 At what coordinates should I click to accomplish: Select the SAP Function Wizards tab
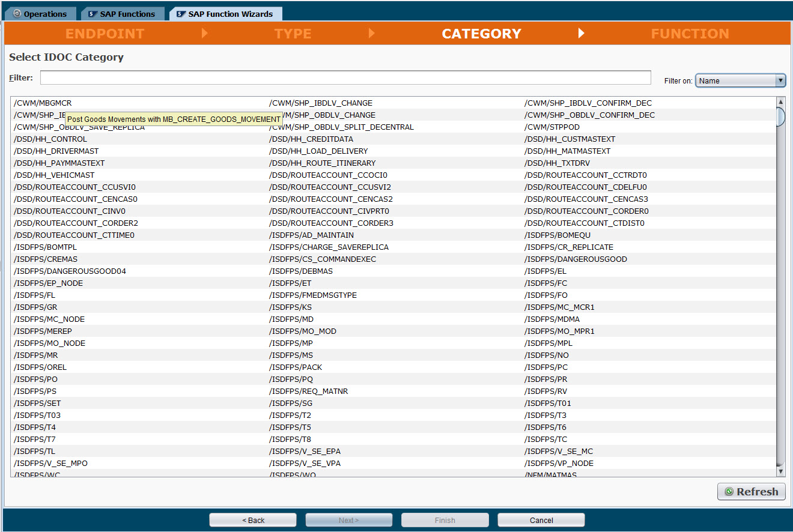point(225,13)
